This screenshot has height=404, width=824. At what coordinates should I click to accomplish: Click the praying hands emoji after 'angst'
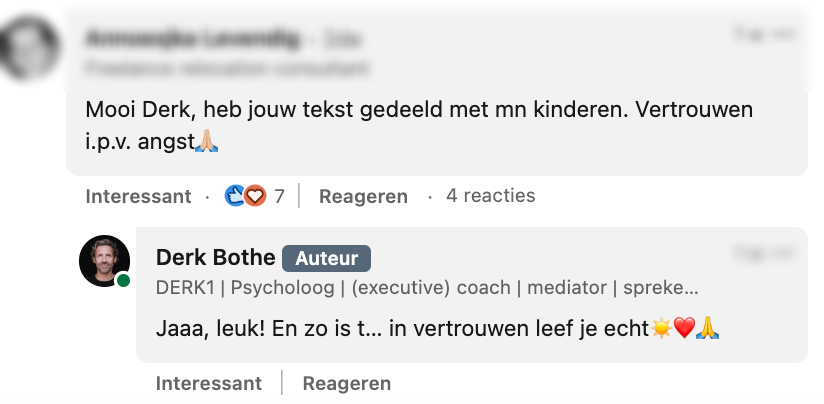tap(205, 142)
